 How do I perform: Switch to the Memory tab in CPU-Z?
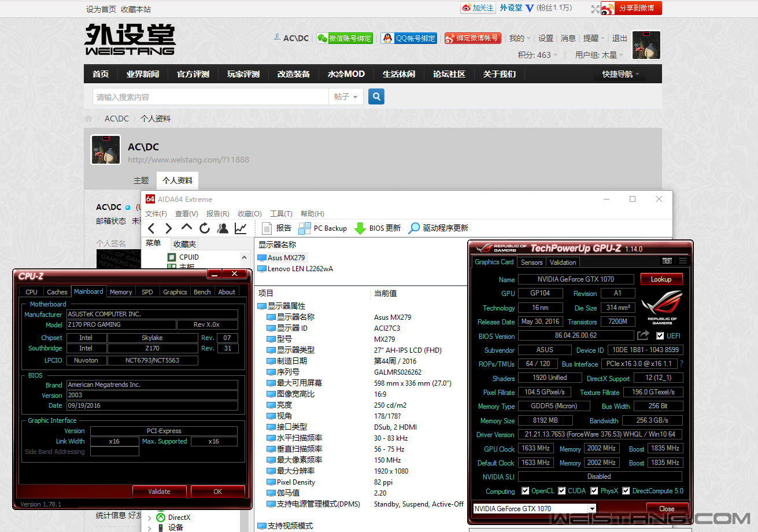[121, 292]
